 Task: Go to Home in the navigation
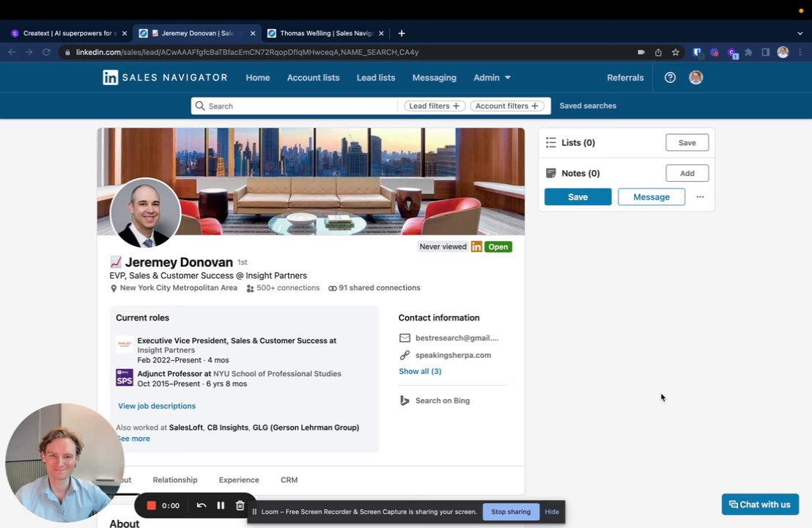point(258,77)
